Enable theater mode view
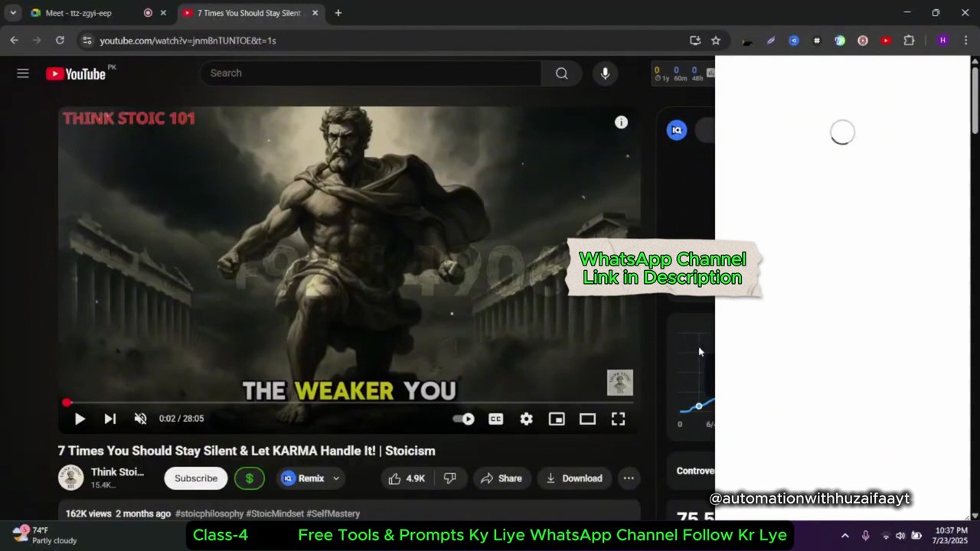 pyautogui.click(x=587, y=419)
